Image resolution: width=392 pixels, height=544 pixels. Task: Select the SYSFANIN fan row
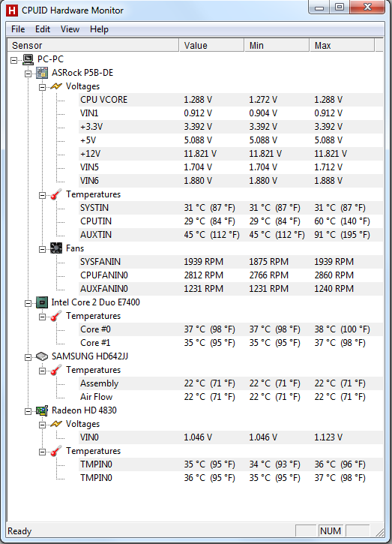pyautogui.click(x=231, y=262)
